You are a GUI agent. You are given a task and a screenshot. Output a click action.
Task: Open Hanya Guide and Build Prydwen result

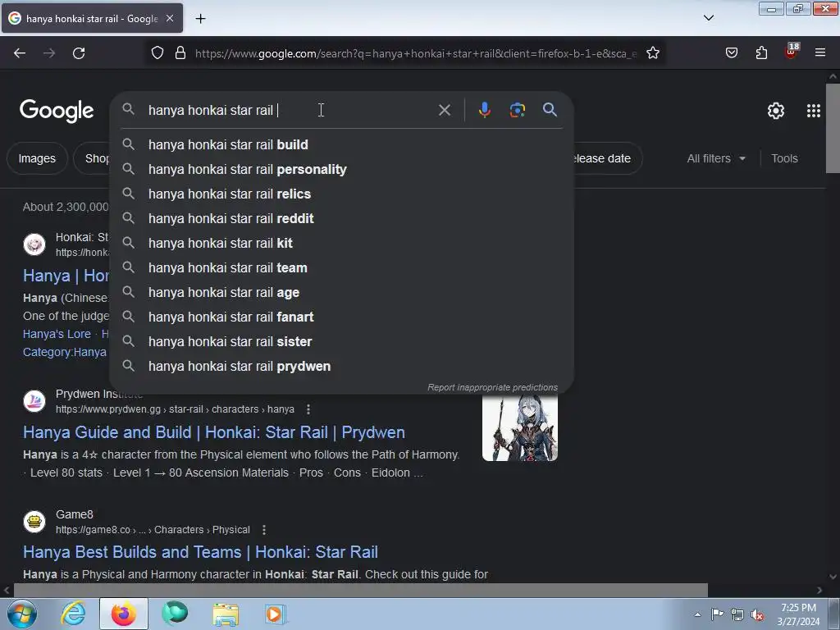(214, 432)
